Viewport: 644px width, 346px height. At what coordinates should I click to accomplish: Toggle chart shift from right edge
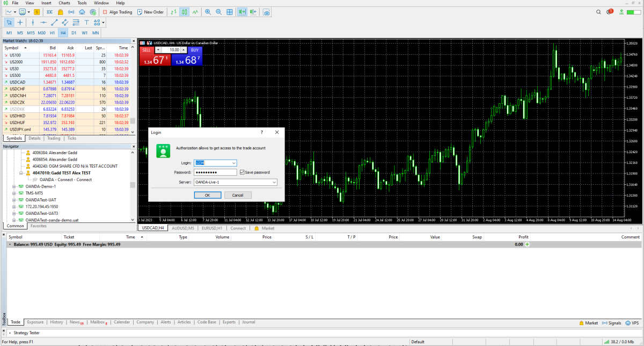(253, 12)
